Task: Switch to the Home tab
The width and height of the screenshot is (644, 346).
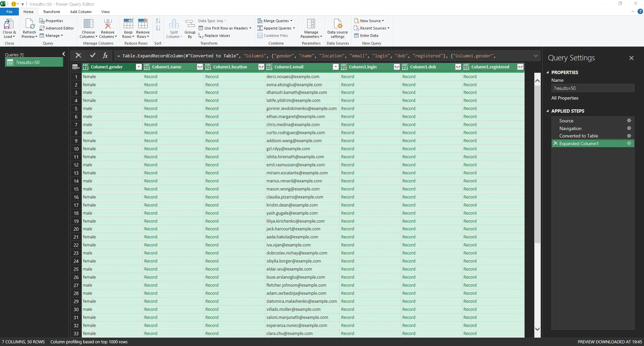Action: 29,12
